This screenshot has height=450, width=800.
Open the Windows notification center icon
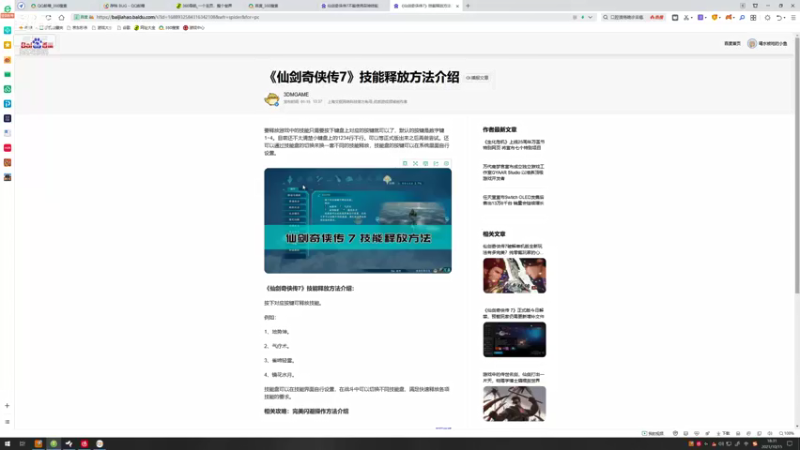[x=790, y=444]
